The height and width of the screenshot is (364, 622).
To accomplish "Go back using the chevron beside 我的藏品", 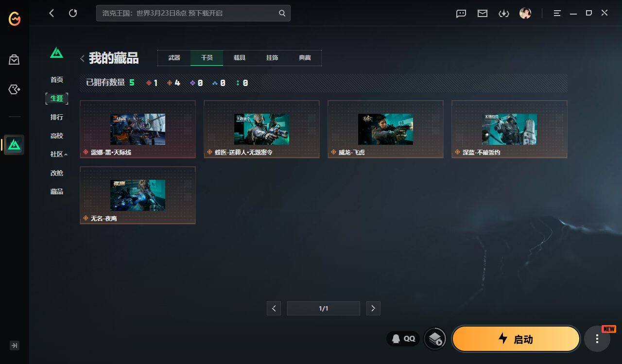I will pos(82,59).
